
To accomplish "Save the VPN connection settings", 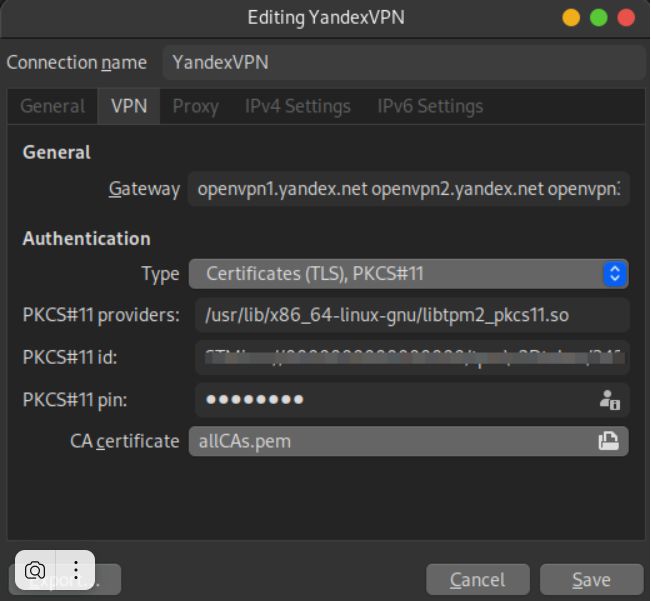I will 590,580.
